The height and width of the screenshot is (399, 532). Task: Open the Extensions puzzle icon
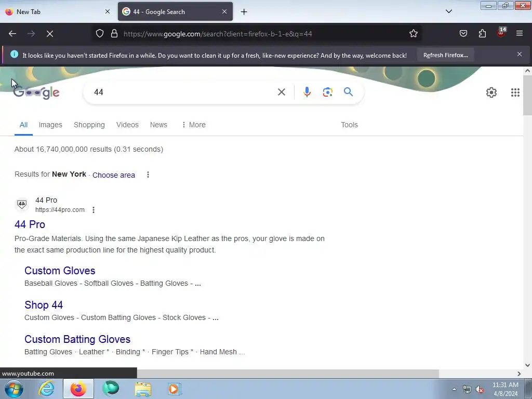[x=482, y=33]
